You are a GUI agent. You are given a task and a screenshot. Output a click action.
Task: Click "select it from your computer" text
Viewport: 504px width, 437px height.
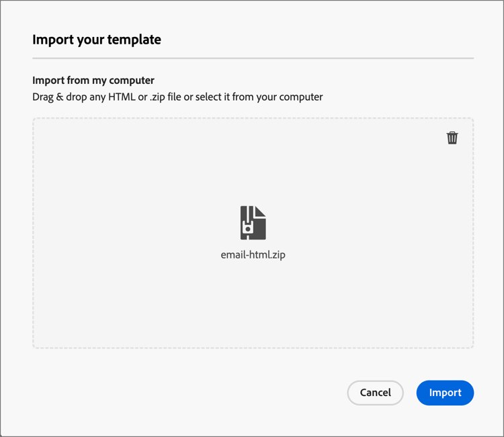(259, 97)
